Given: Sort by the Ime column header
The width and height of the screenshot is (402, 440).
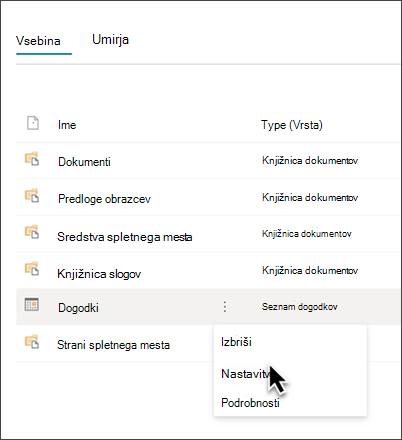Looking at the screenshot, I should coord(67,125).
